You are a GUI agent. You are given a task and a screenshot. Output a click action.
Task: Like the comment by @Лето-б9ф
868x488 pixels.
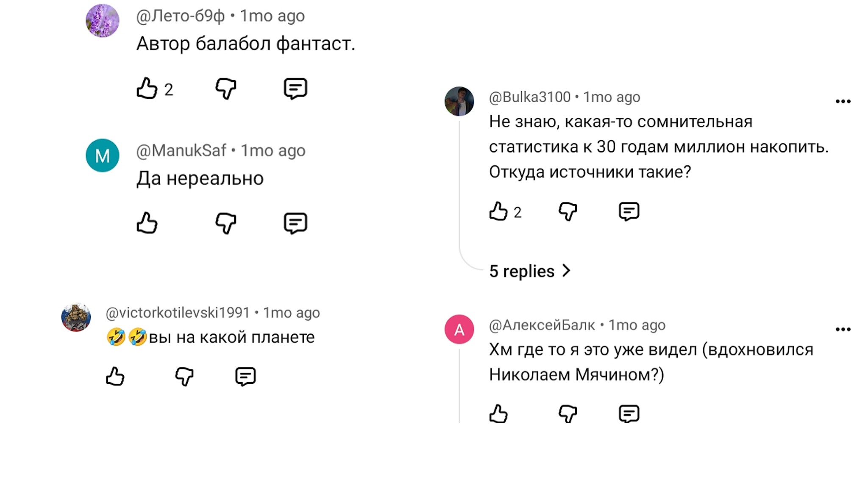pyautogui.click(x=147, y=89)
